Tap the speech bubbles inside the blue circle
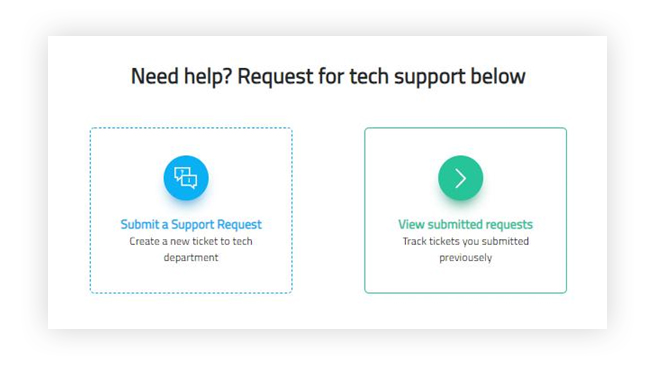 click(x=186, y=178)
